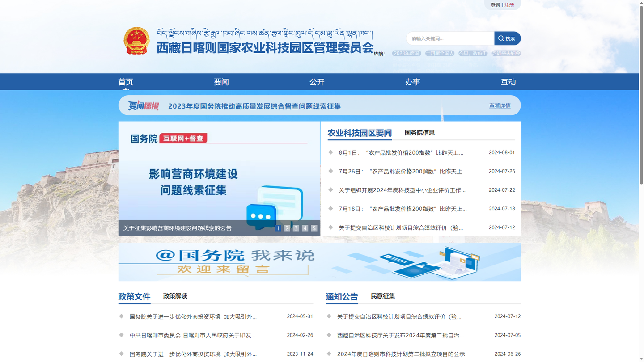Select hot search tag 今早，政府工

click(x=473, y=53)
